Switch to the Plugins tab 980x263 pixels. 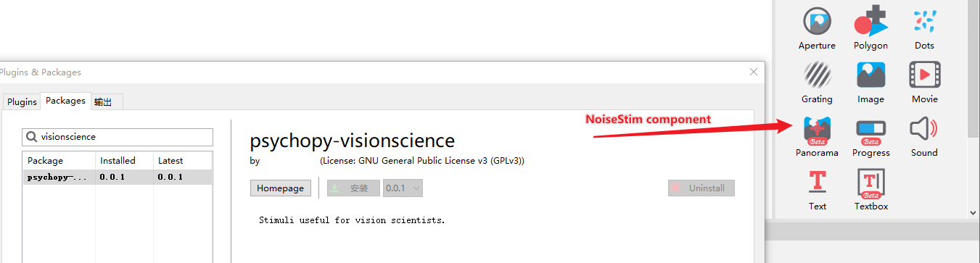[x=22, y=101]
